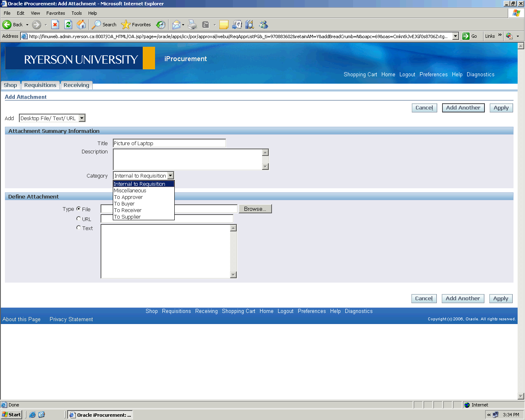The width and height of the screenshot is (525, 420).
Task: Click into the Title text field
Action: pyautogui.click(x=169, y=143)
